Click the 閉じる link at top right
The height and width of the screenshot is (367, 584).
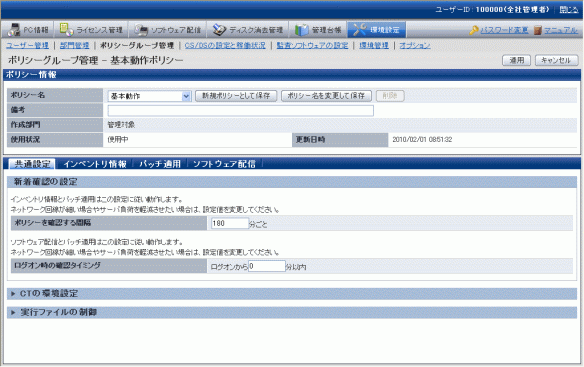click(x=568, y=10)
